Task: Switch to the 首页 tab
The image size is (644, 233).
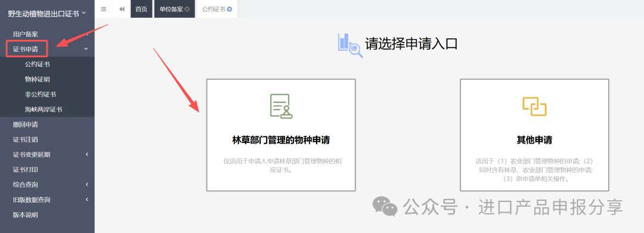Action: coord(141,9)
